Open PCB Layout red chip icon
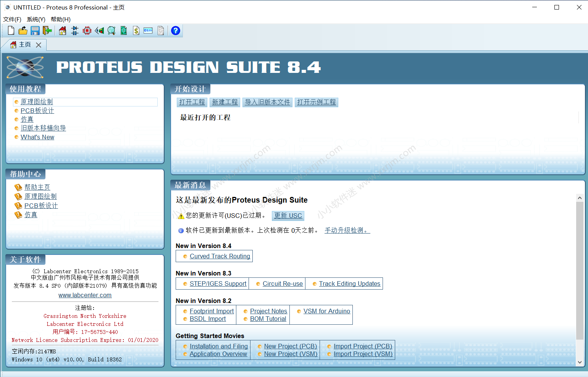The width and height of the screenshot is (588, 377). pyautogui.click(x=87, y=31)
